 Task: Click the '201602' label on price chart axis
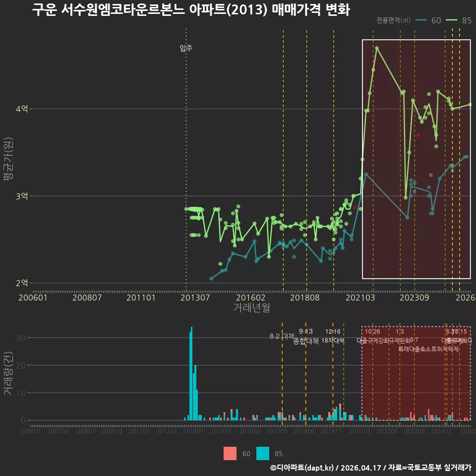point(251,297)
